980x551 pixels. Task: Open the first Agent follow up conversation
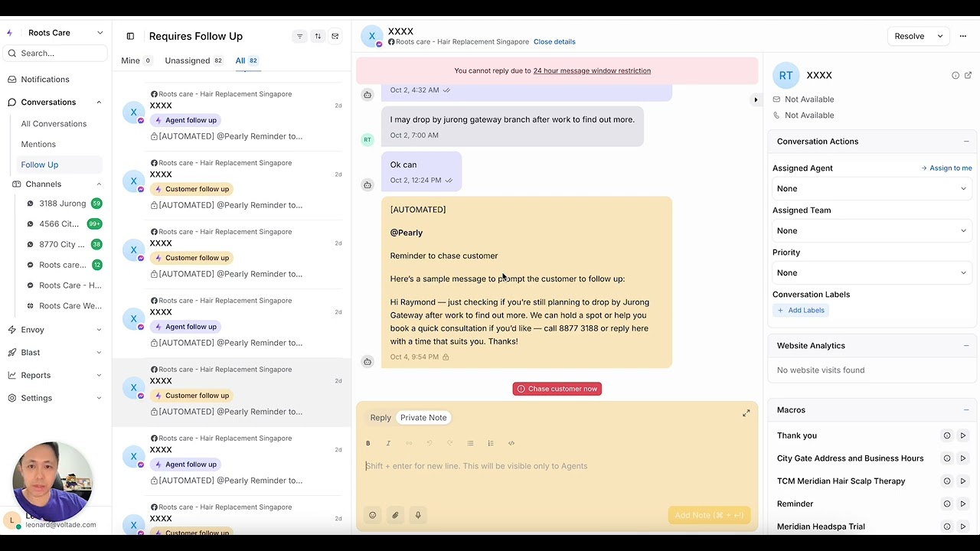(232, 115)
